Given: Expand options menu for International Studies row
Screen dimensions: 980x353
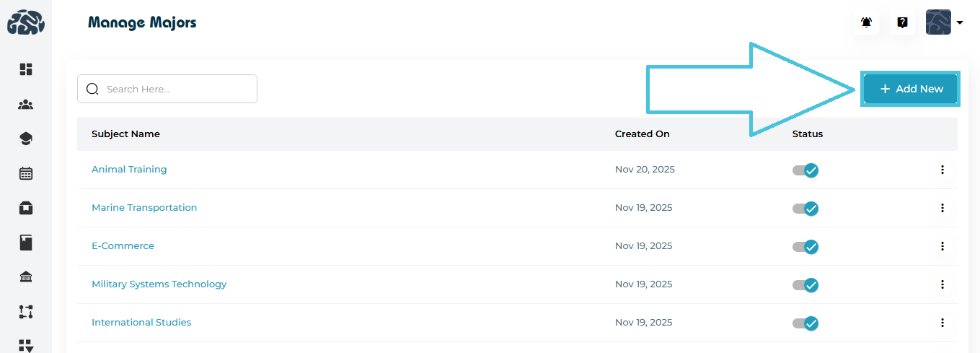Looking at the screenshot, I should click(942, 323).
